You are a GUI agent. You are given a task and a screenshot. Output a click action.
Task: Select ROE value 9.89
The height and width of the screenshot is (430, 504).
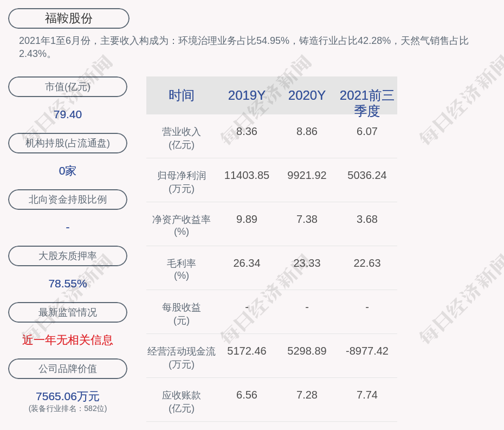247,220
